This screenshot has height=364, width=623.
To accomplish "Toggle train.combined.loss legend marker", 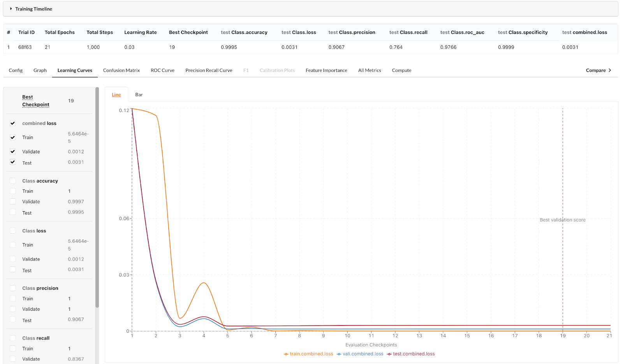I will (x=286, y=354).
